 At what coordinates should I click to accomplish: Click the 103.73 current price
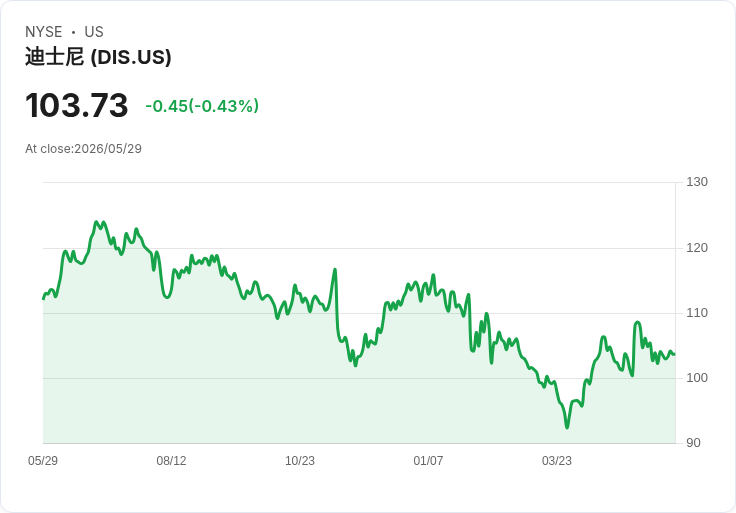[77, 105]
